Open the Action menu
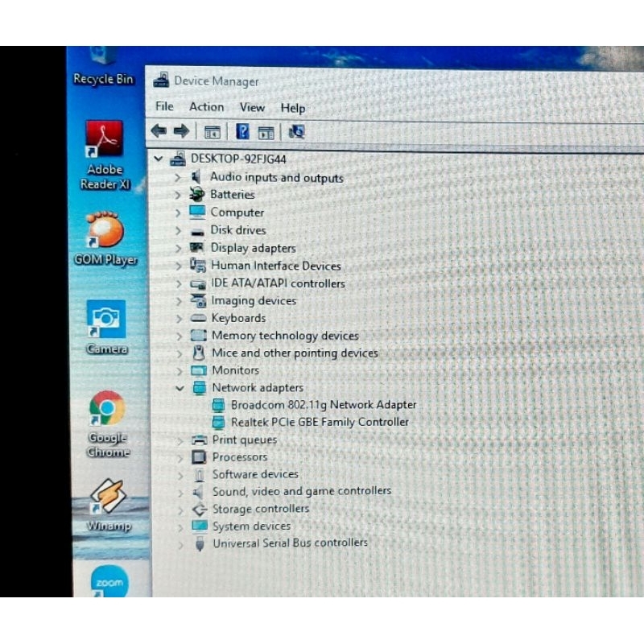The image size is (644, 644). tap(207, 107)
